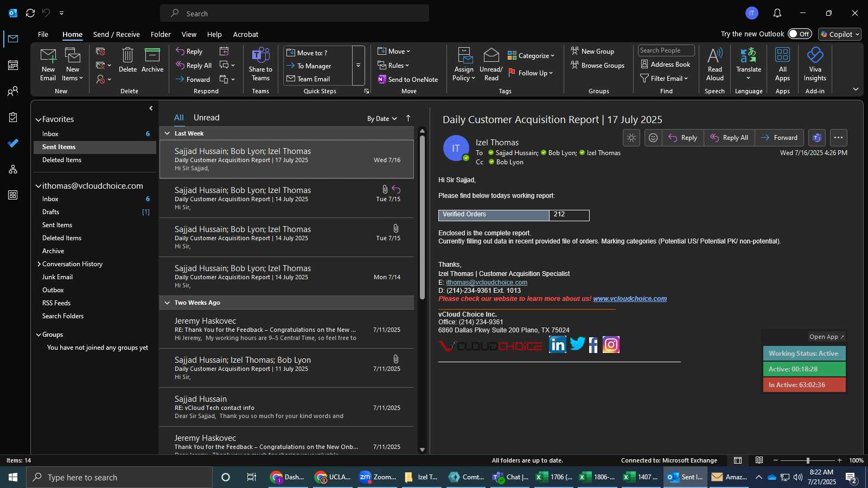This screenshot has height=488, width=868.
Task: Click the Send/Receive sync icon in title bar
Action: coord(30,13)
